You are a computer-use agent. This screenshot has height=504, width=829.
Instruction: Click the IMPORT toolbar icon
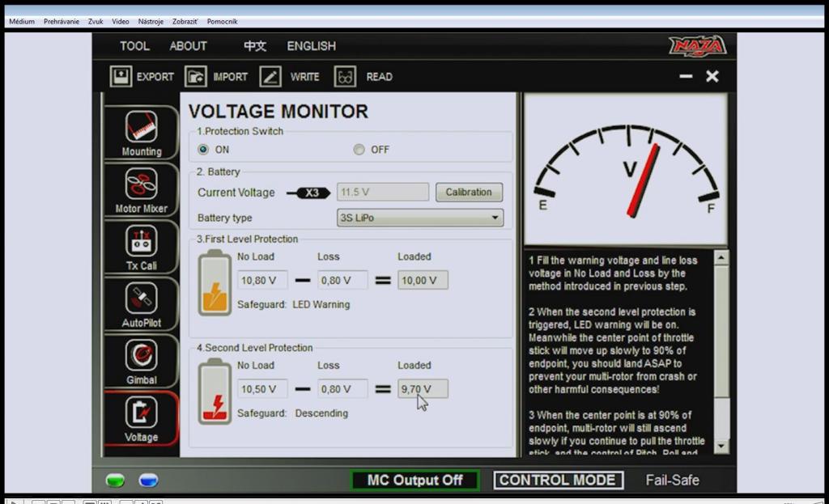[195, 77]
